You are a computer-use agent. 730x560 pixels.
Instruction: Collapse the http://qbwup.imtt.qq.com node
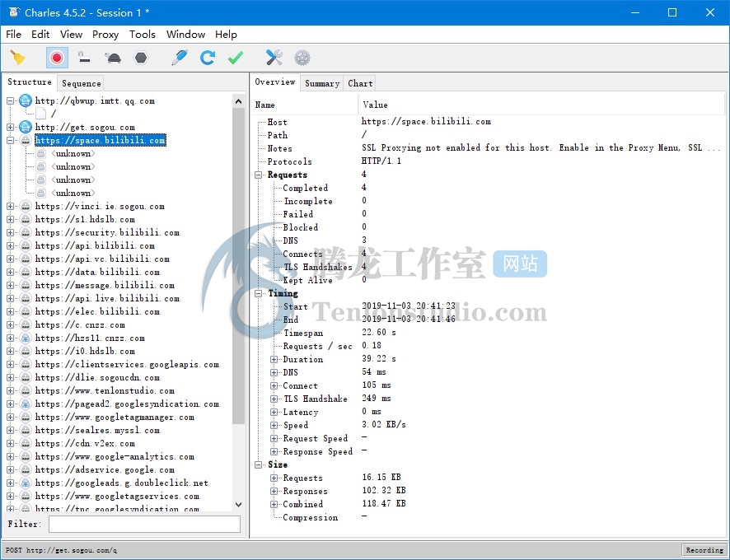coord(10,100)
